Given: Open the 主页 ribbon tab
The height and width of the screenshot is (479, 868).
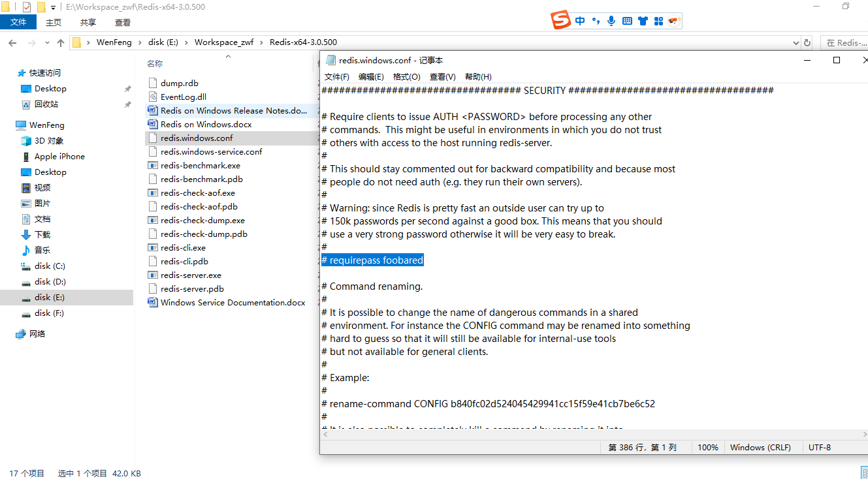Looking at the screenshot, I should (54, 22).
